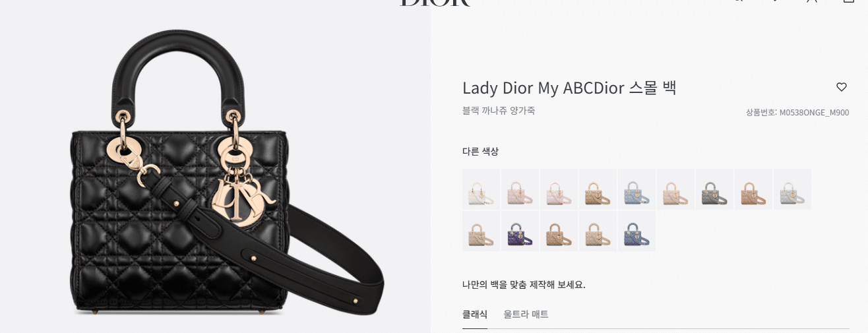Select the beige bag left of the purple one
Image resolution: width=868 pixels, height=333 pixels.
481,231
